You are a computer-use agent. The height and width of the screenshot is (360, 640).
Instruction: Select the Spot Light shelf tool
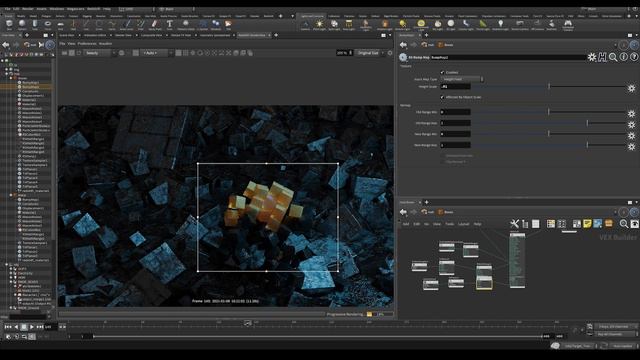point(334,24)
